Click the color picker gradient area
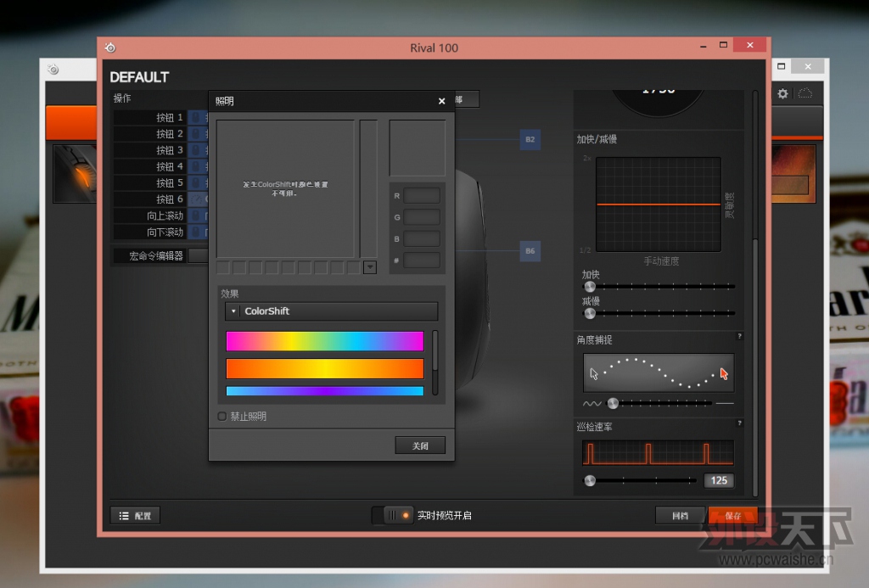Image resolution: width=869 pixels, height=588 pixels. [x=285, y=188]
